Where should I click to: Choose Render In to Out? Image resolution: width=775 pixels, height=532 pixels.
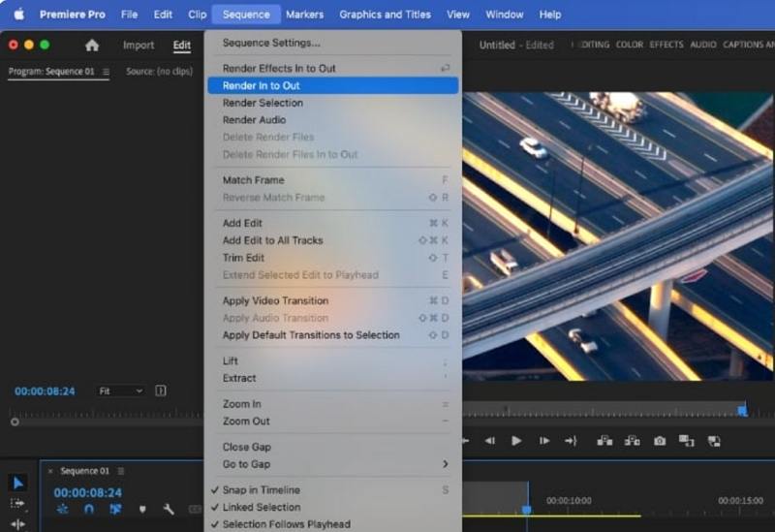(333, 85)
